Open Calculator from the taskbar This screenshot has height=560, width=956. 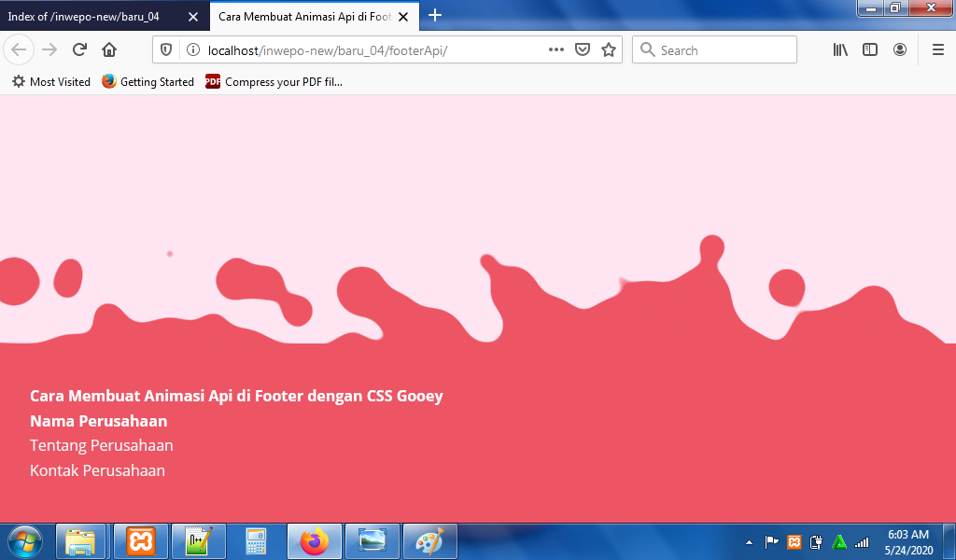(256, 541)
